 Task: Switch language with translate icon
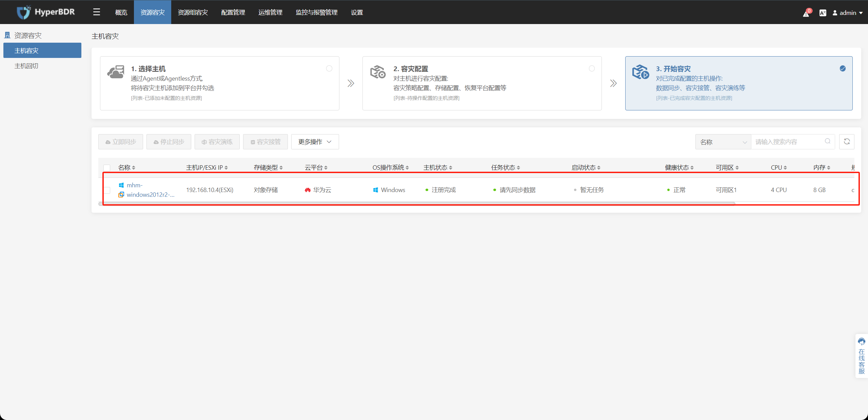[823, 13]
